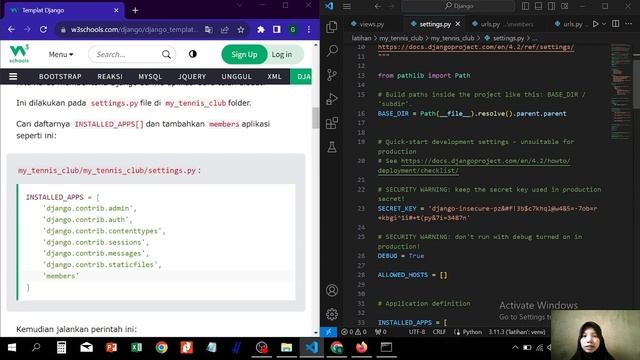This screenshot has height=360, width=640.
Task: Select REAKSI in W3Schools nav
Action: click(110, 76)
